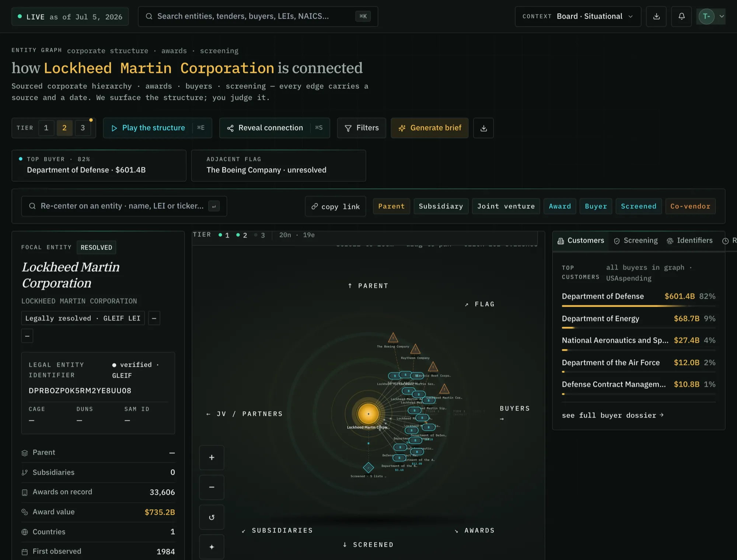Viewport: 737px width, 560px height.
Task: Click the LIVE as of status badge
Action: click(x=70, y=17)
